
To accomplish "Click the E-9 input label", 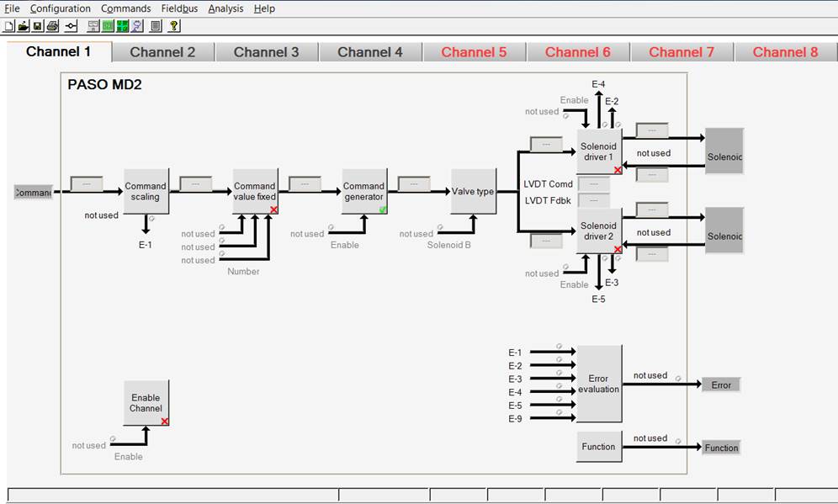I will point(515,419).
